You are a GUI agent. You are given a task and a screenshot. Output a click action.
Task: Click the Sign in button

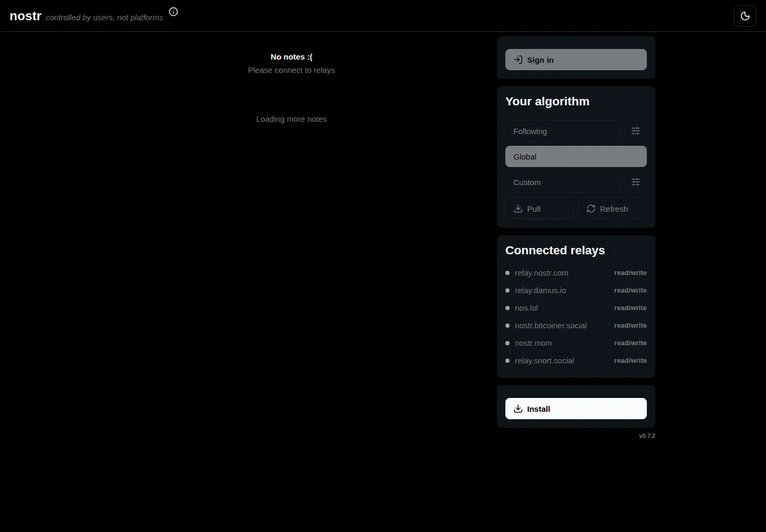576,60
